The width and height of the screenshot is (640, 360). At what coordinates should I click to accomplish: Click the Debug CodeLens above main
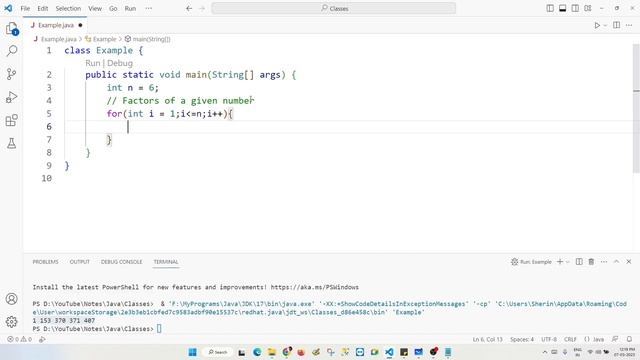[x=120, y=63]
